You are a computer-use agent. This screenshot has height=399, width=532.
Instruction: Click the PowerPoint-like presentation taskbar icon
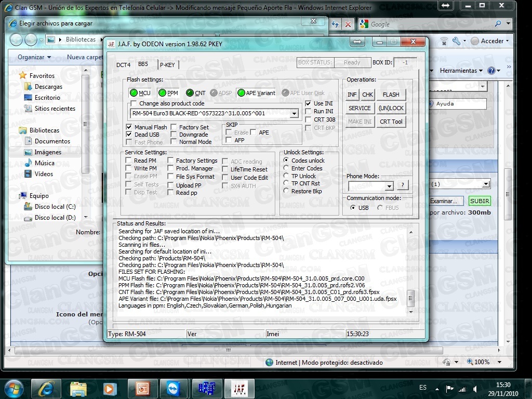142,389
